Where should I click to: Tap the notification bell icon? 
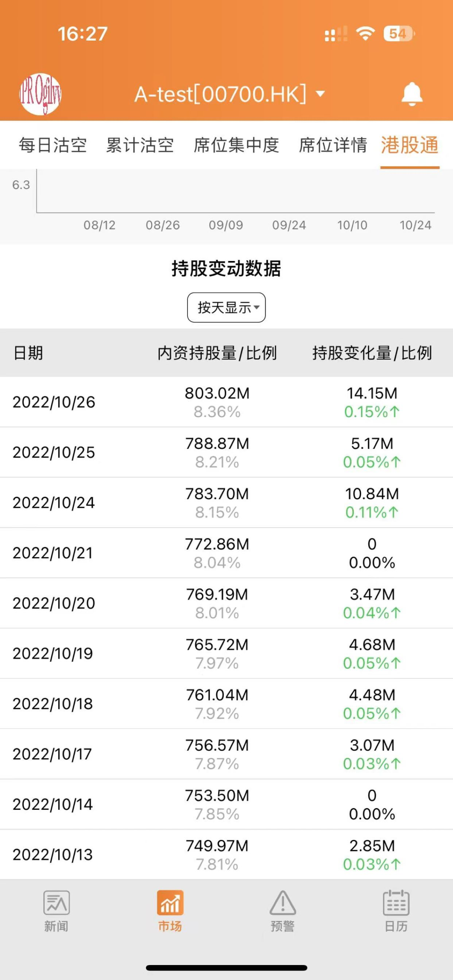tap(412, 94)
